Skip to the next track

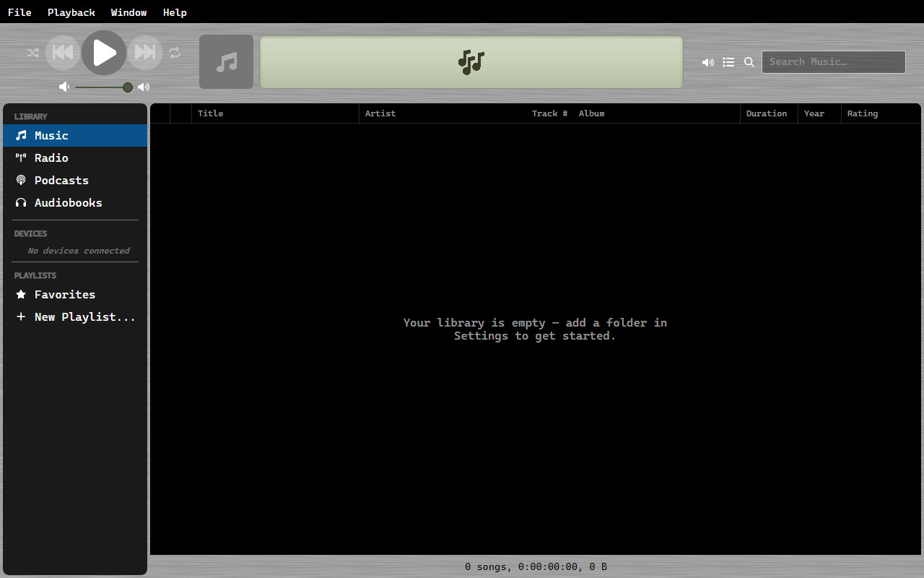click(x=145, y=53)
